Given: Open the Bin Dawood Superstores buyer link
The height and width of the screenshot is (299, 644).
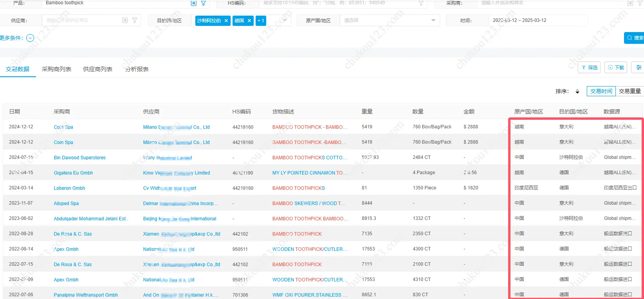Looking at the screenshot, I should tap(79, 158).
